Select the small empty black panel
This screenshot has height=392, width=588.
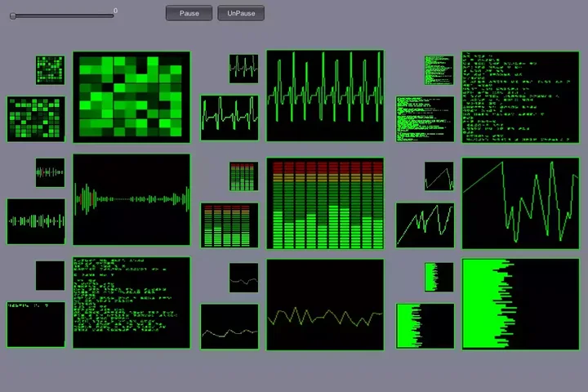[x=51, y=276]
